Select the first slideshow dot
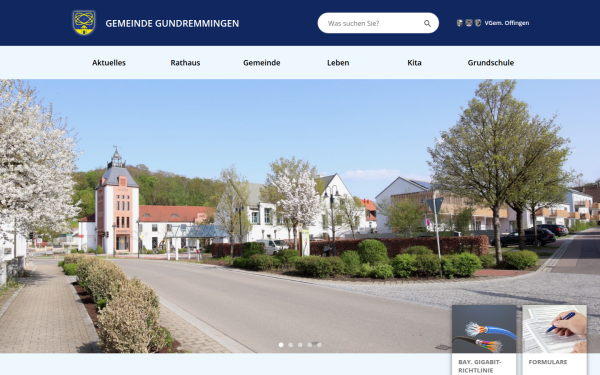The image size is (600, 375). [x=281, y=345]
